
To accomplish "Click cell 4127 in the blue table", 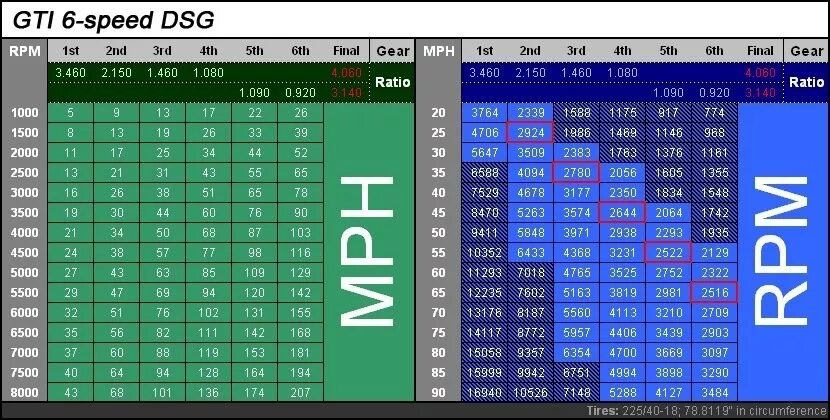I will click(x=669, y=393).
